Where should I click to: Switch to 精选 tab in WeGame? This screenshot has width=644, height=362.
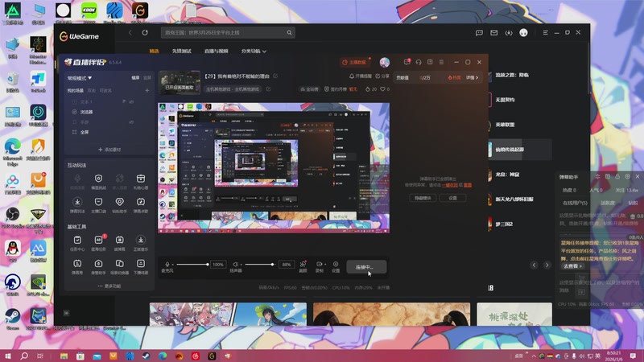click(x=154, y=51)
